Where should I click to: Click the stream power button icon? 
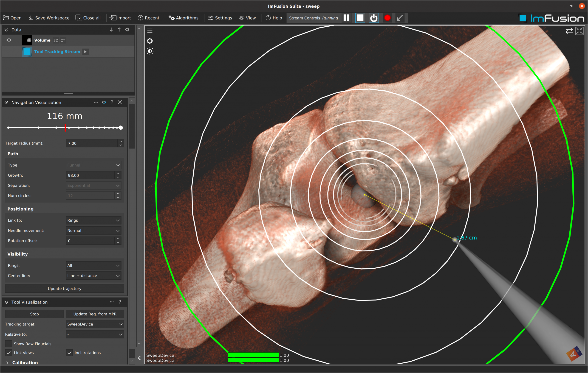374,18
